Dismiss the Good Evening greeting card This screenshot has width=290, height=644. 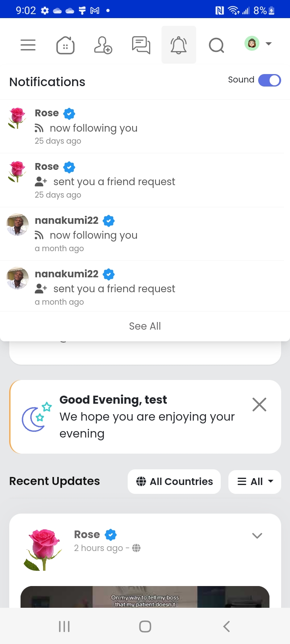(259, 405)
